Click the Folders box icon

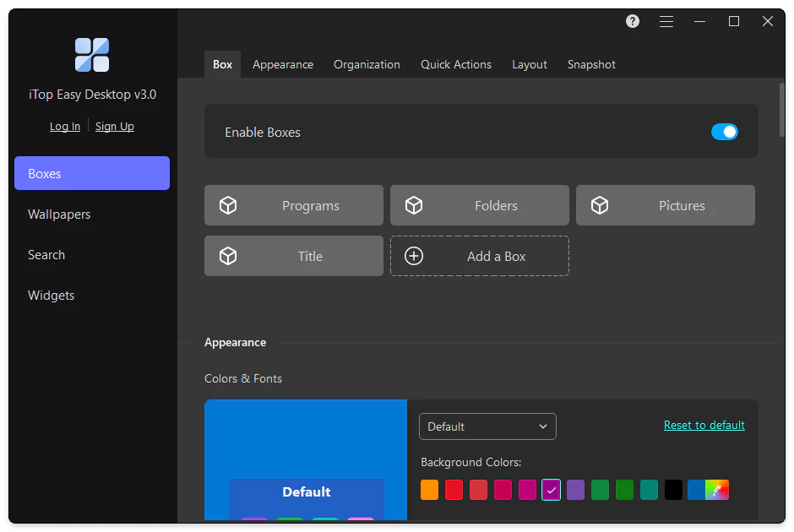tap(414, 204)
